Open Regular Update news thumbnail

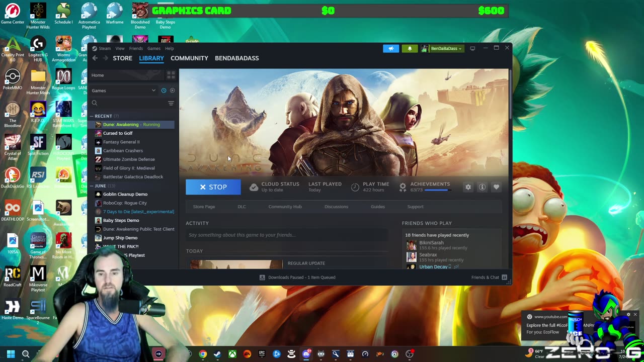[x=236, y=263]
